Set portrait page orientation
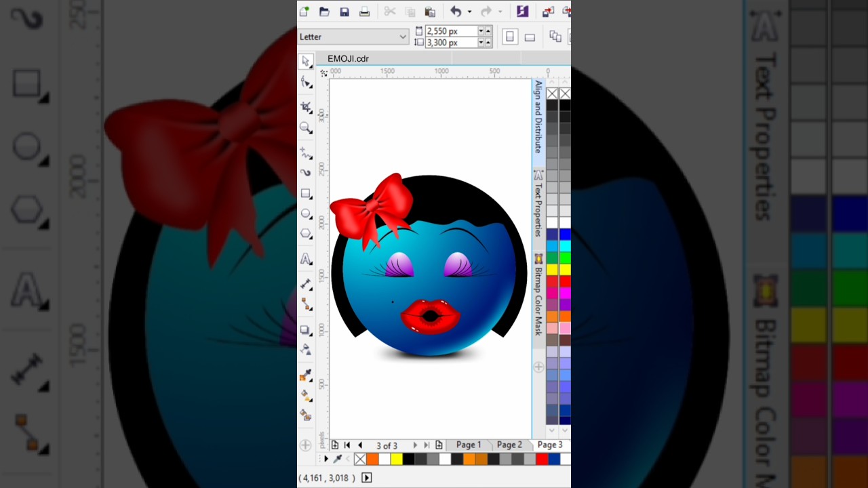868x488 pixels. [x=510, y=37]
